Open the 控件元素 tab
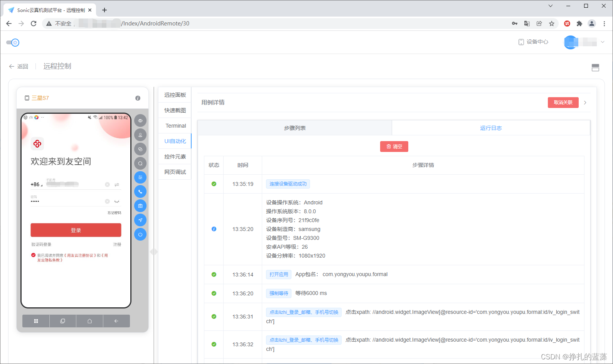This screenshot has width=613, height=364. click(175, 157)
